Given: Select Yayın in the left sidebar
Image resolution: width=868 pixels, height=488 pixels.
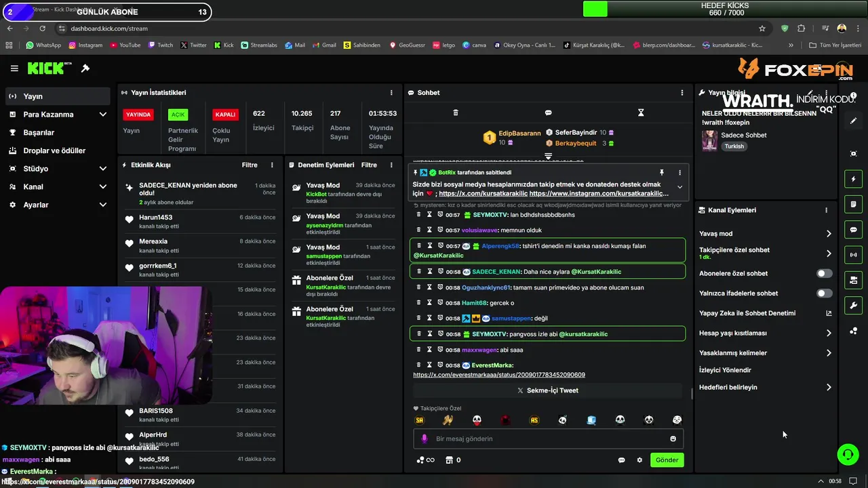Looking at the screenshot, I should [x=57, y=96].
